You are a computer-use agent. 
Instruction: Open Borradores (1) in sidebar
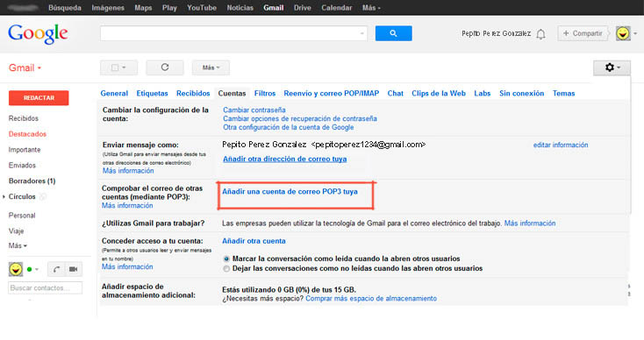point(32,181)
